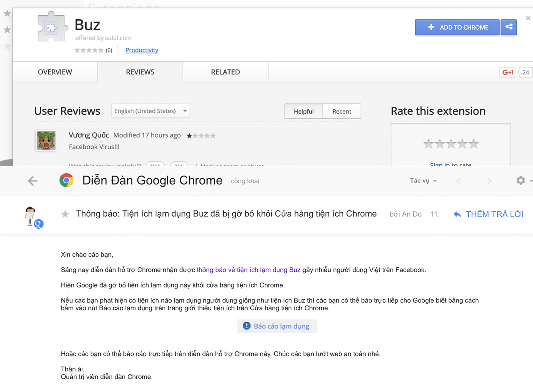Click the share icon next to Add to Chrome
Viewport: 533px width, 392px height.
(509, 27)
